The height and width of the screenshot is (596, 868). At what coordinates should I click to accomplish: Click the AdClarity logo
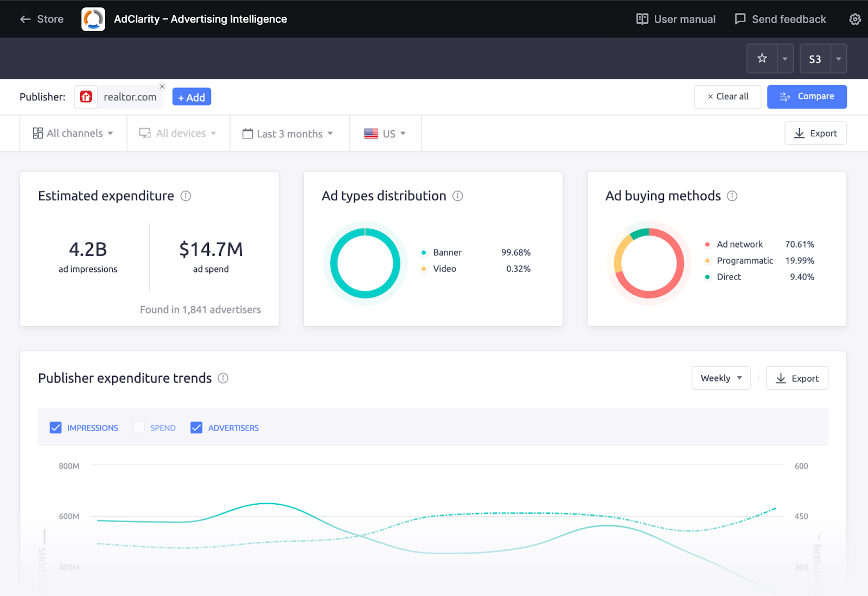93,18
